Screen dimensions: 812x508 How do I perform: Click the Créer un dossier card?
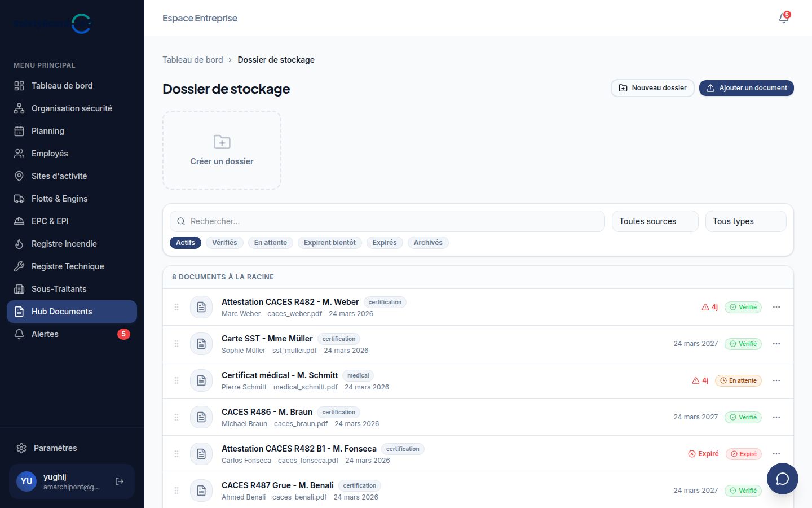click(x=222, y=150)
